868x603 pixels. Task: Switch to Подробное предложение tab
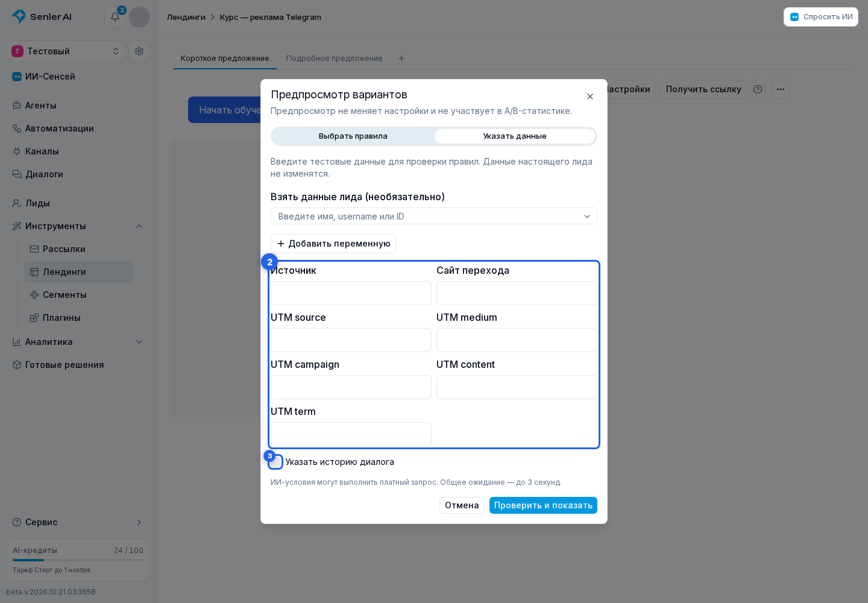pos(335,58)
